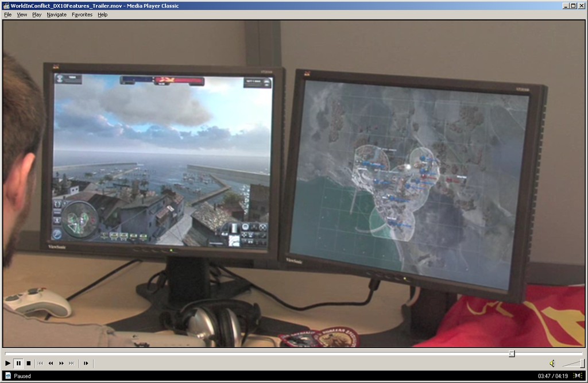588x383 pixels.
Task: Open the Navigate menu
Action: 57,14
